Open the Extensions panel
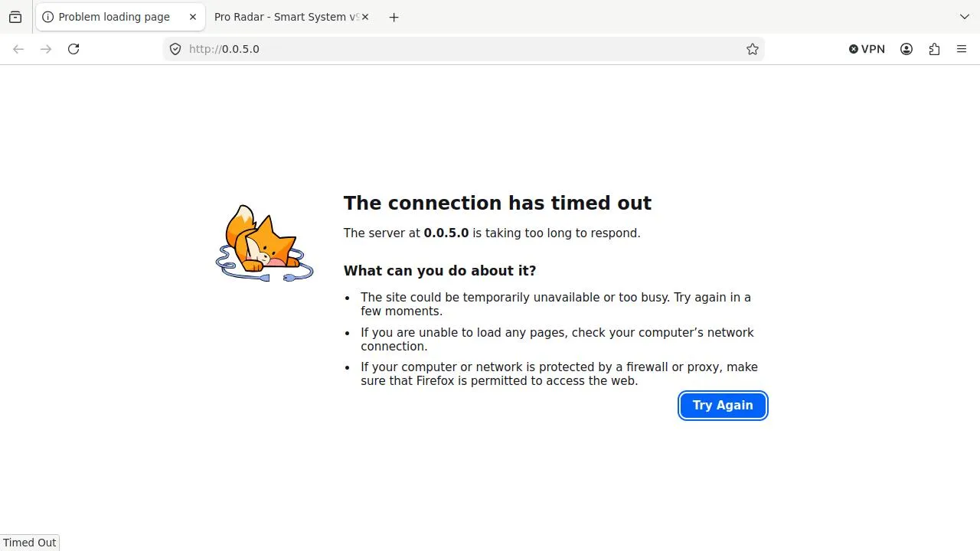980x551 pixels. click(934, 49)
